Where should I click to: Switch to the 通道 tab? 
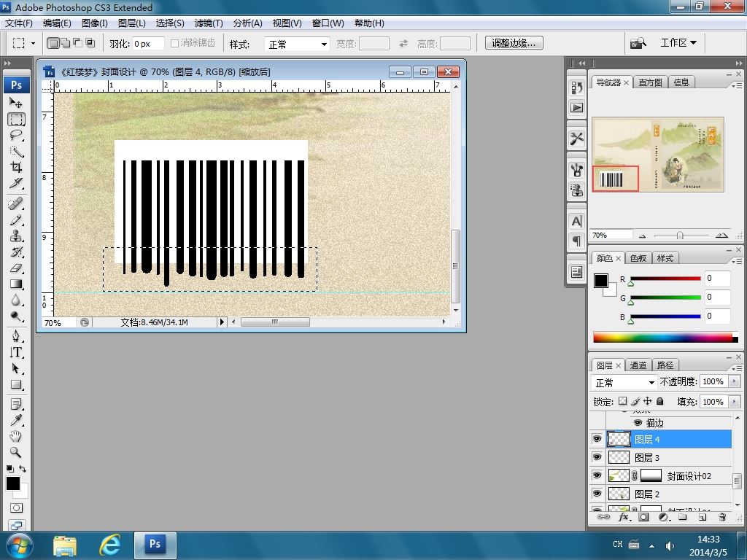click(638, 365)
